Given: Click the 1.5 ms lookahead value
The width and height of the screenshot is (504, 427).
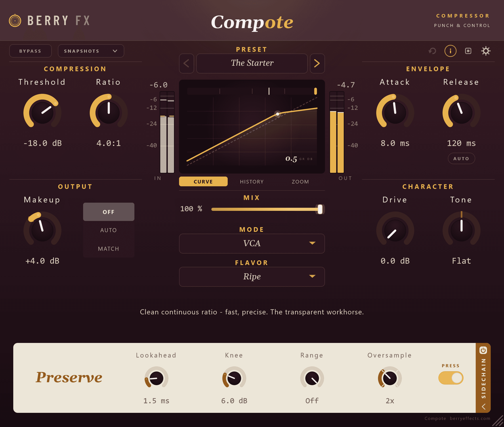Looking at the screenshot, I should (156, 401).
